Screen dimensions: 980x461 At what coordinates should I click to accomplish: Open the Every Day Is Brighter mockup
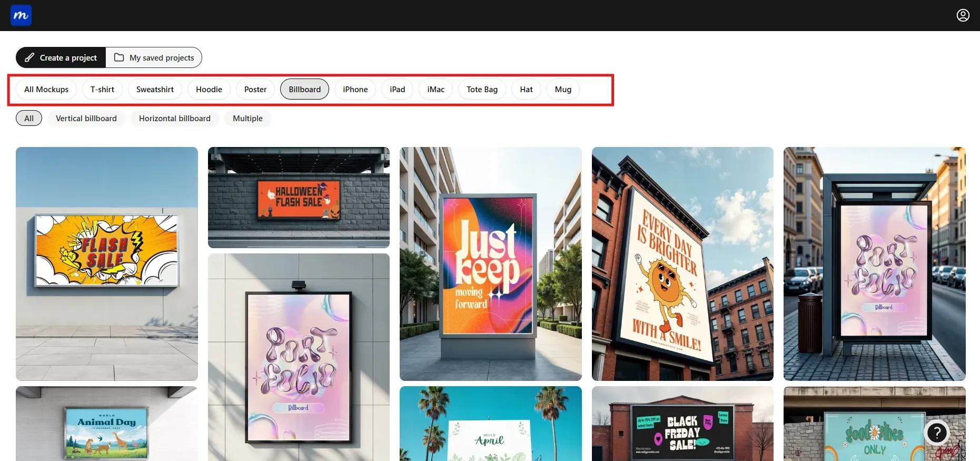682,263
